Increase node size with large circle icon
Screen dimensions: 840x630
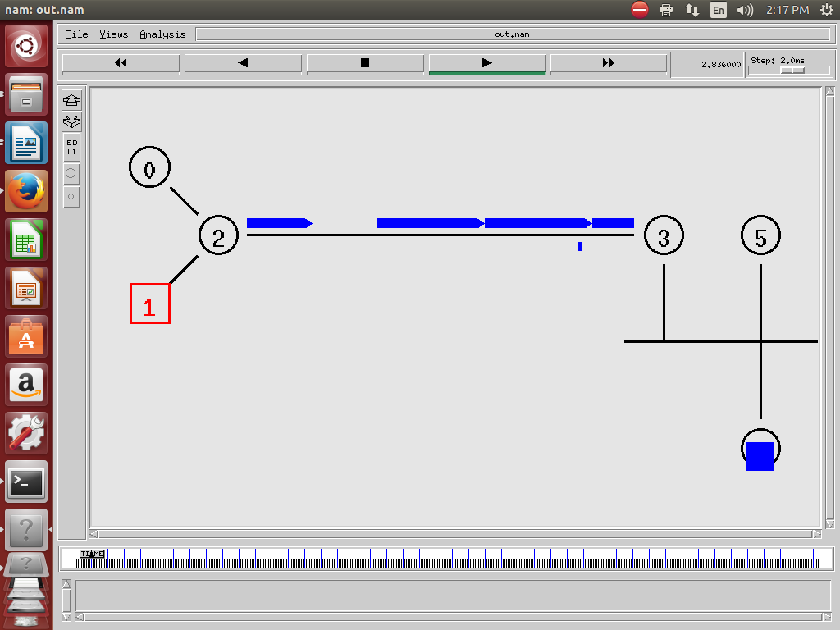pos(71,173)
